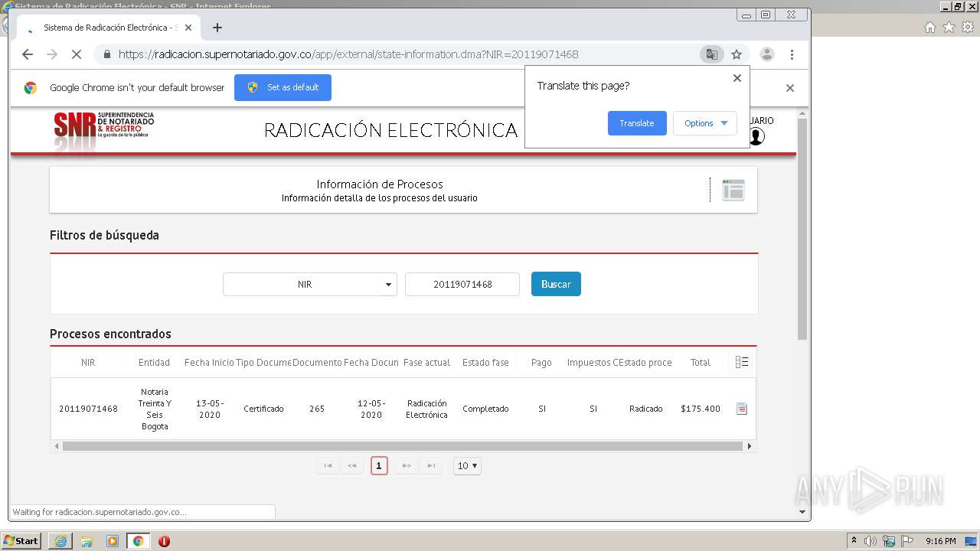980x551 pixels.
Task: Click the page vertical scrollbar
Action: [x=802, y=230]
